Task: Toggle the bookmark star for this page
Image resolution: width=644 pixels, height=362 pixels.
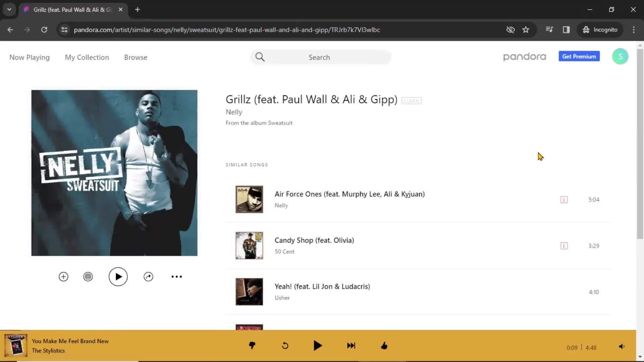Action: click(x=526, y=29)
